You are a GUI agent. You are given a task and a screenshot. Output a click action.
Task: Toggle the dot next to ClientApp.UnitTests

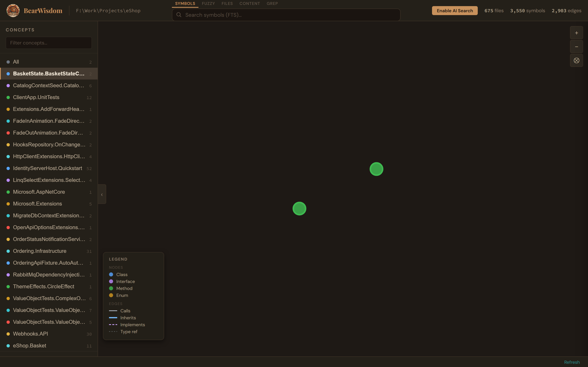(x=8, y=97)
